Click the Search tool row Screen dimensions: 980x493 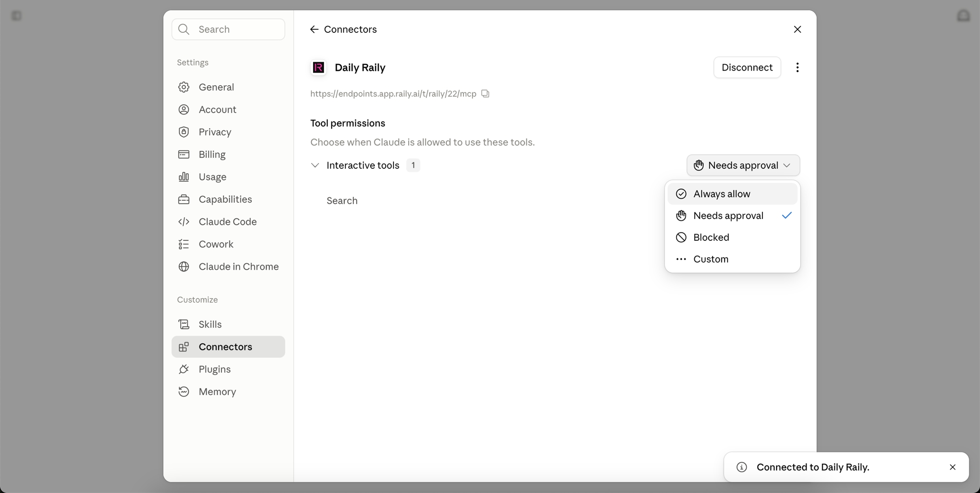[x=342, y=201]
